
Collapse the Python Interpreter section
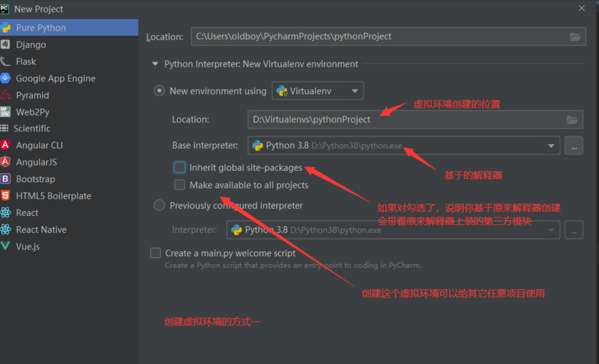pyautogui.click(x=155, y=64)
